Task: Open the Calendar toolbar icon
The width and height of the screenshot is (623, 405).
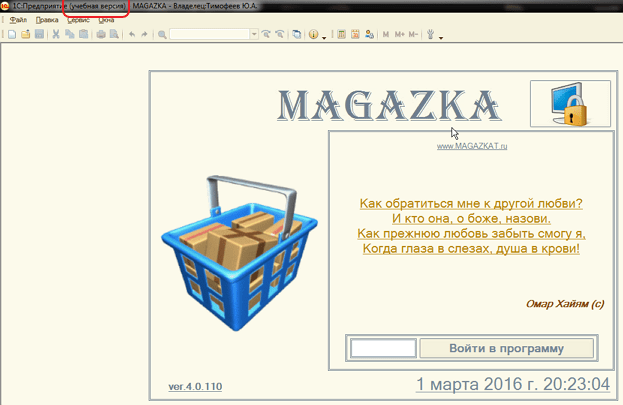Action: [x=355, y=35]
